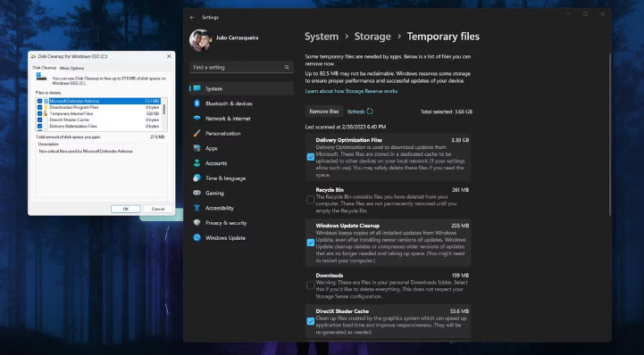Open Bluetooth & devices settings
Image resolution: width=644 pixels, height=355 pixels.
pos(229,103)
